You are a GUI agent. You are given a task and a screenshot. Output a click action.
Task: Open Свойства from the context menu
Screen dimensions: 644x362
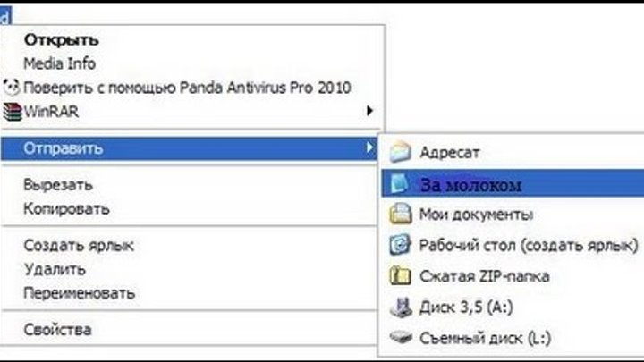tap(58, 330)
